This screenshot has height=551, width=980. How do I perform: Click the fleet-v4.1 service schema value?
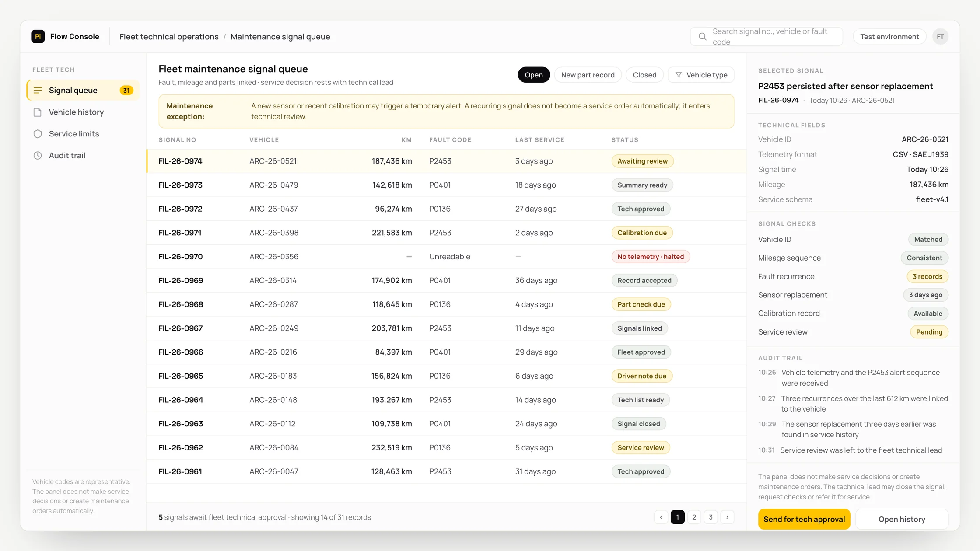pos(932,200)
